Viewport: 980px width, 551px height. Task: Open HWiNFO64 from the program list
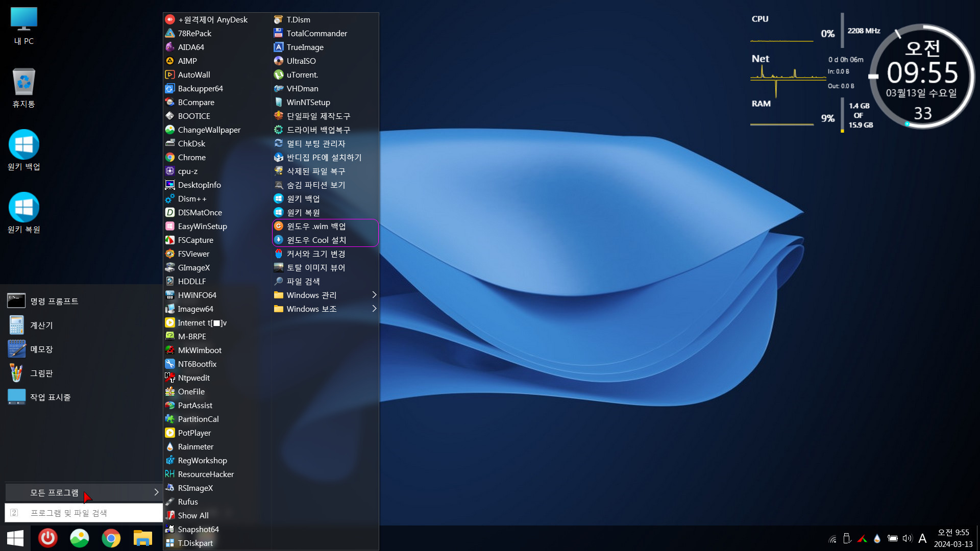click(x=216, y=295)
